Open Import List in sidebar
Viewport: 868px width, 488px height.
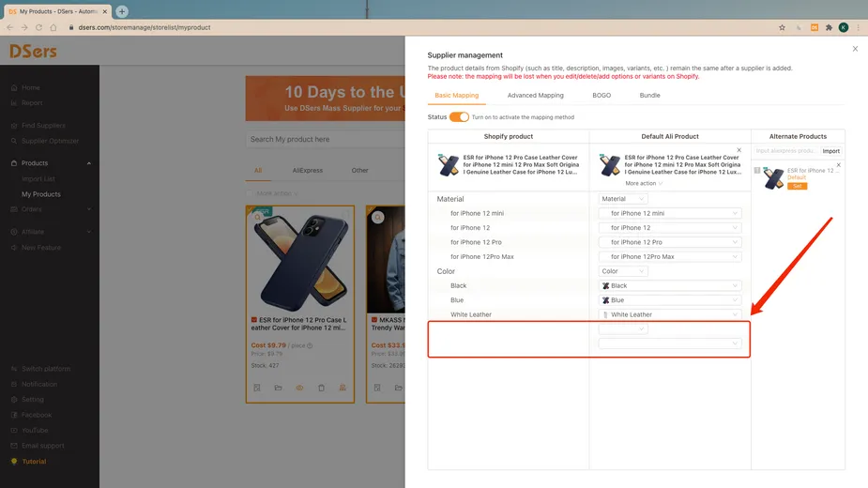point(38,179)
